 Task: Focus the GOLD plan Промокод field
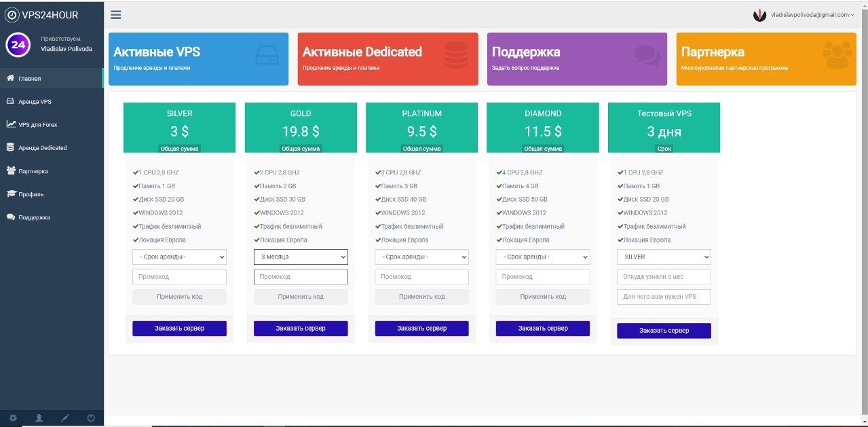pyautogui.click(x=301, y=277)
